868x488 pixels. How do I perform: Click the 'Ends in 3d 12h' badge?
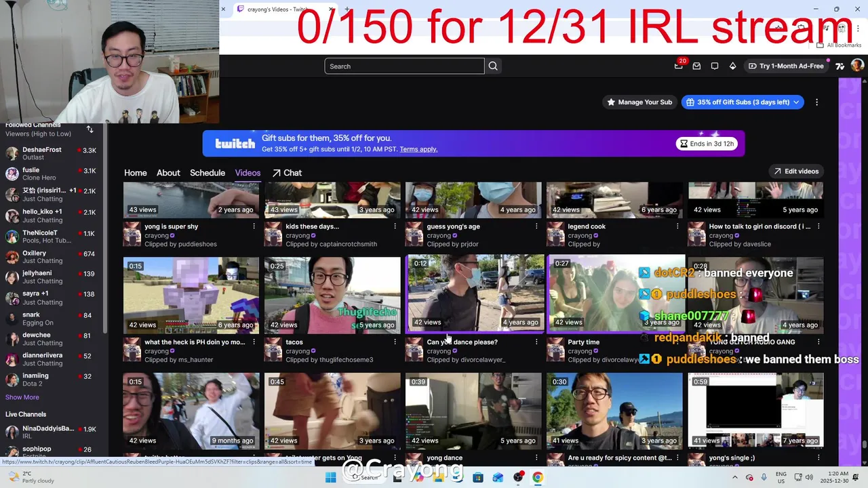(x=707, y=144)
